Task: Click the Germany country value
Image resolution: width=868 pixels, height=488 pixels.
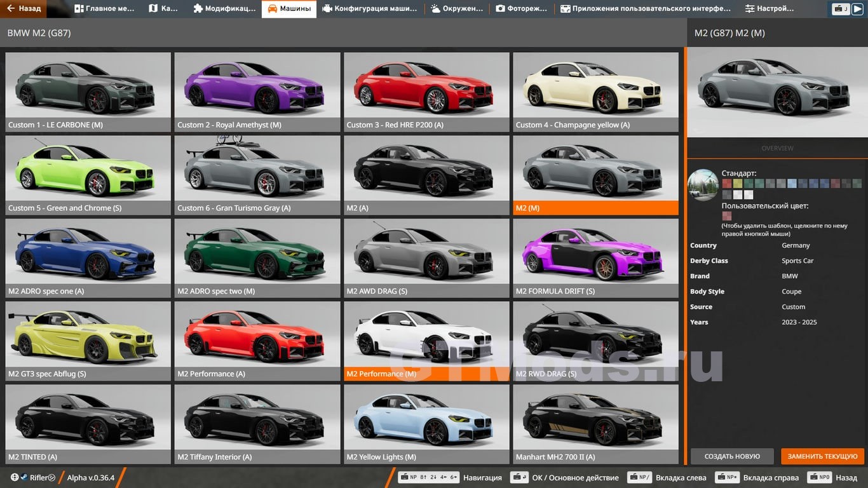Action: [796, 245]
